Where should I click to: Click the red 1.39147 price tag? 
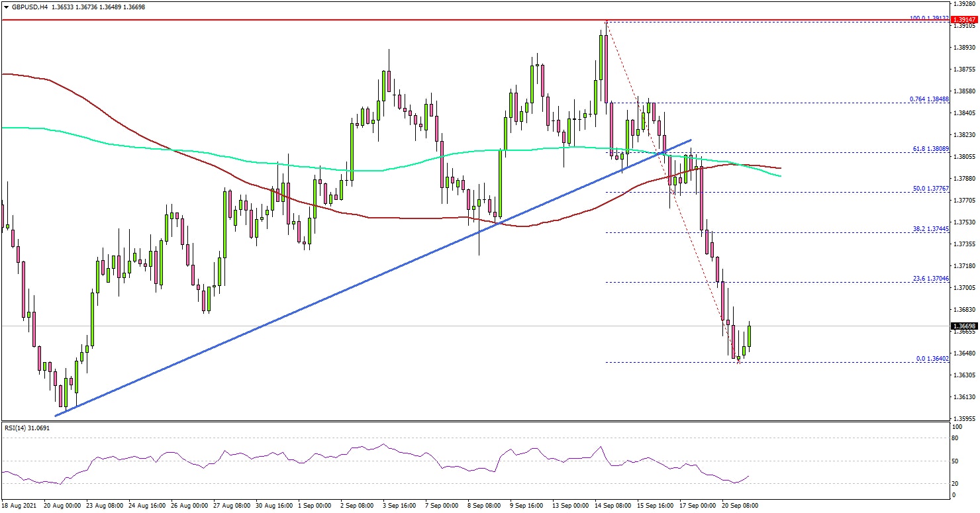[x=964, y=21]
